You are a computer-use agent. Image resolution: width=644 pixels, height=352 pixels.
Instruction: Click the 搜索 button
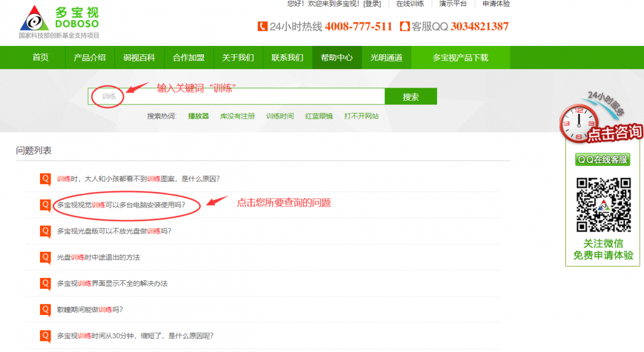411,97
